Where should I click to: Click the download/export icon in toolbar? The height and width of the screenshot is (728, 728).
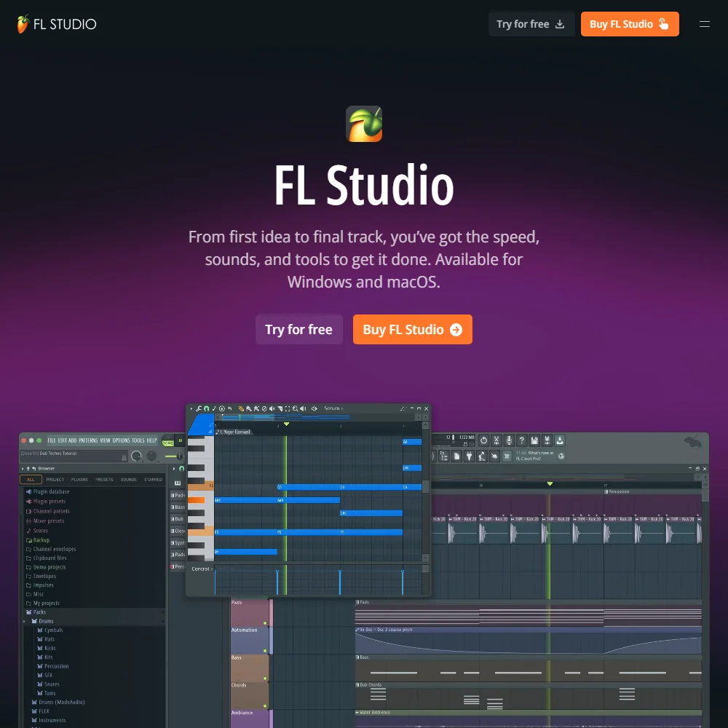click(x=560, y=440)
